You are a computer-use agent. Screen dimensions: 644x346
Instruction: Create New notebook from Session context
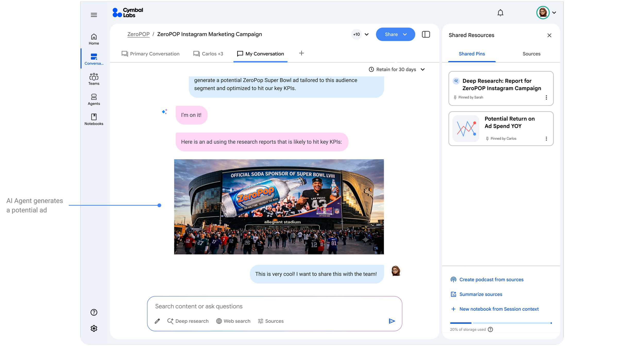tap(494, 309)
